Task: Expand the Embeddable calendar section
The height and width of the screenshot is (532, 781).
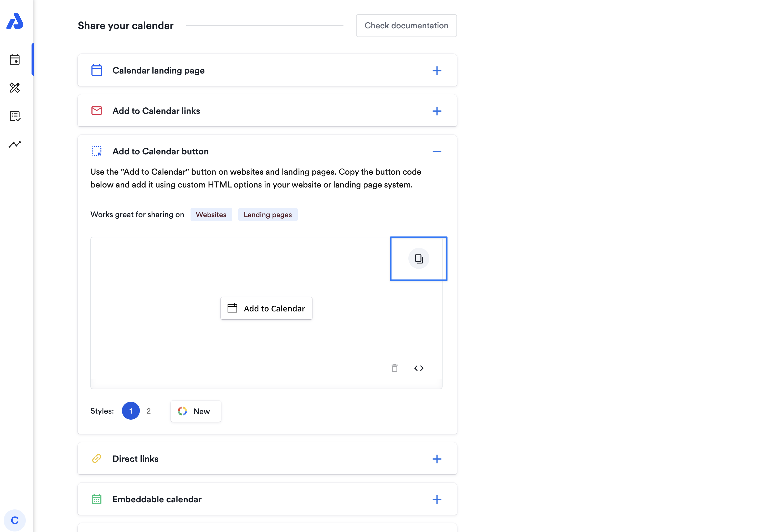Action: click(x=436, y=499)
